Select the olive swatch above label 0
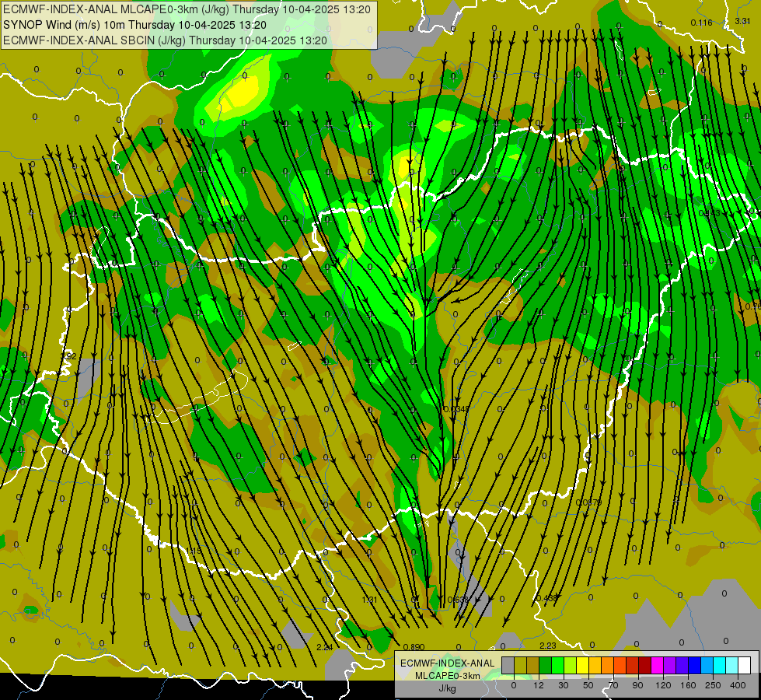Viewport: 761px width, 700px height. coord(521,665)
